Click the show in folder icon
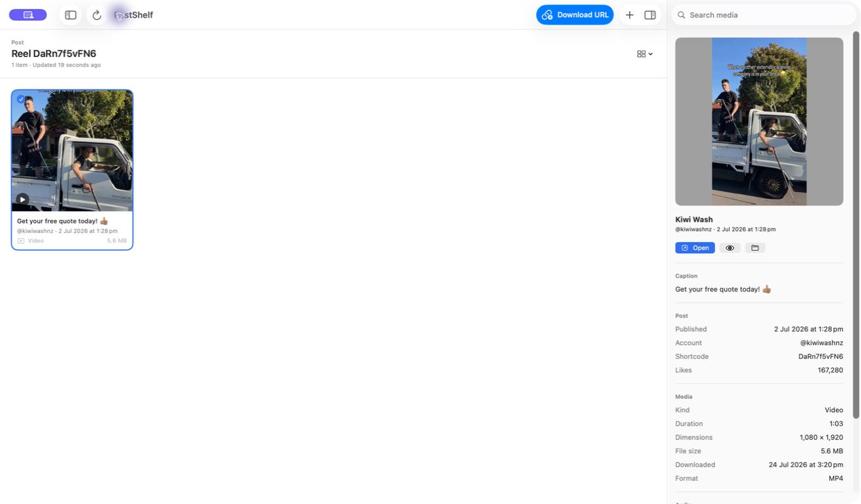Viewport: 861px width, 504px height. click(755, 248)
